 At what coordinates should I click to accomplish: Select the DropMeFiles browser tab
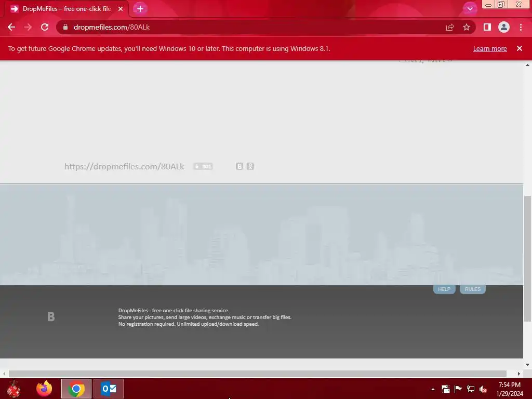click(x=66, y=9)
